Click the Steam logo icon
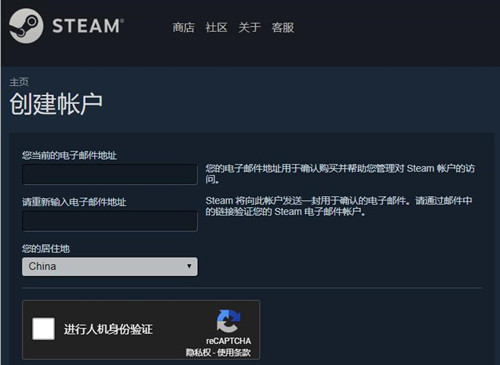500x365 pixels. (26, 26)
